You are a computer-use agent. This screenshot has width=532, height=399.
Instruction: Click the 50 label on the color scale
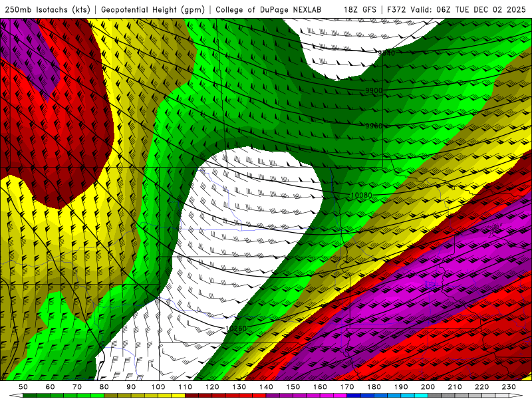23,387
